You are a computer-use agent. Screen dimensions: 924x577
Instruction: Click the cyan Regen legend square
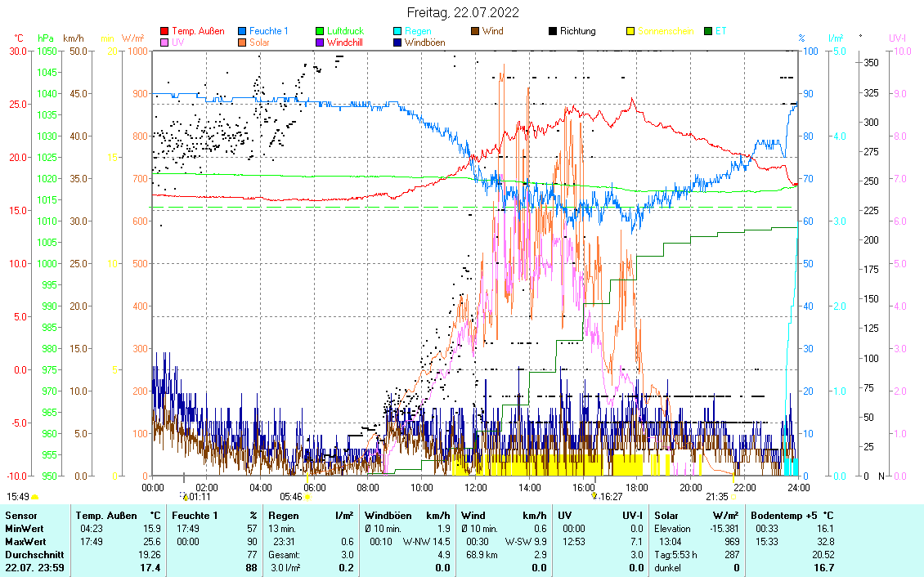[397, 31]
